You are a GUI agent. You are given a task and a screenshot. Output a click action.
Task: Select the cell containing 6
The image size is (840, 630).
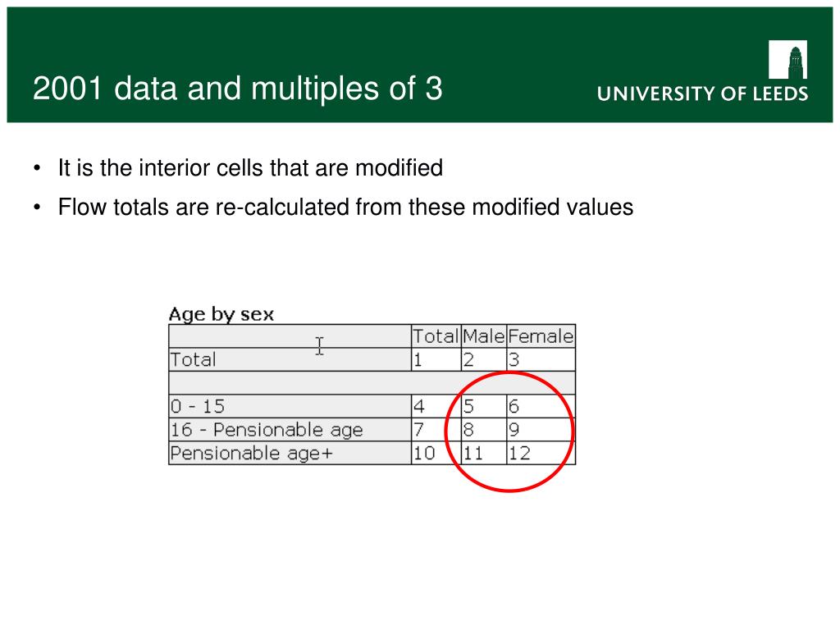tap(541, 407)
